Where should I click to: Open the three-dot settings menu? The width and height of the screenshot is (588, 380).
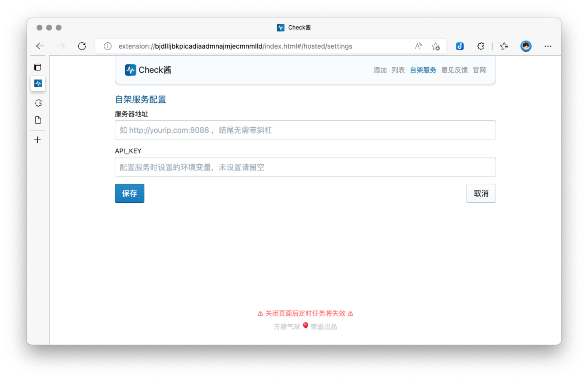548,46
